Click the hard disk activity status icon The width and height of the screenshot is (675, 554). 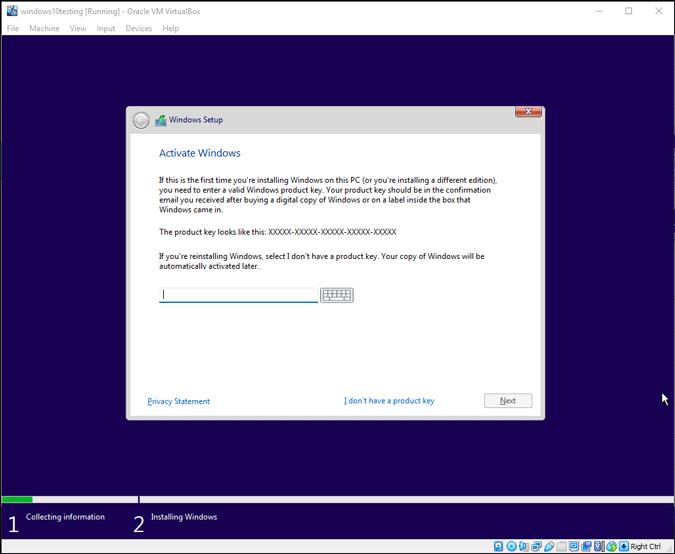tap(499, 546)
